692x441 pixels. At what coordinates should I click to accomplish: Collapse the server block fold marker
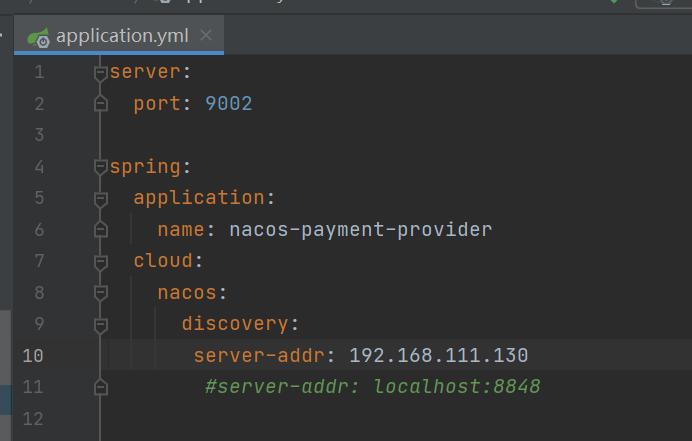[101, 72]
